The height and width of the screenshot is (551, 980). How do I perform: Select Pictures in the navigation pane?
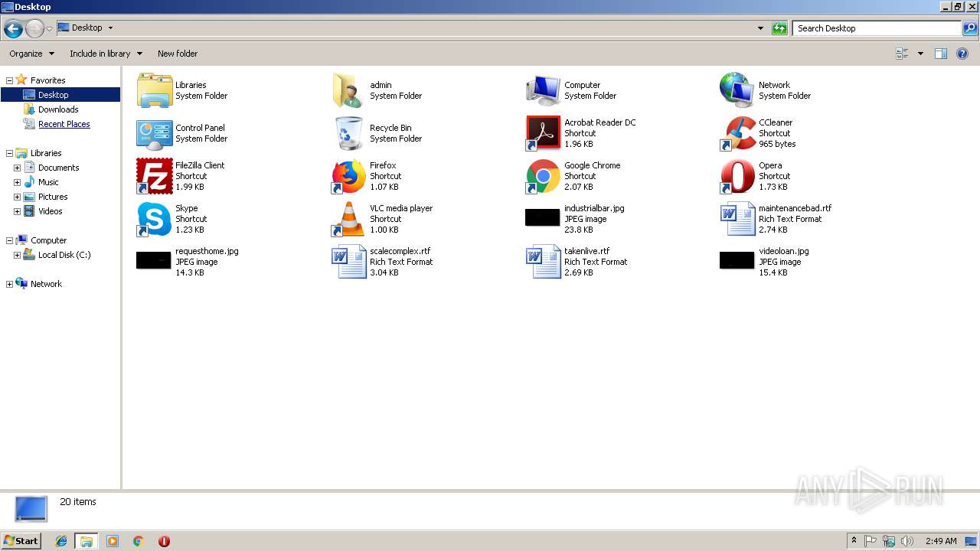[53, 197]
